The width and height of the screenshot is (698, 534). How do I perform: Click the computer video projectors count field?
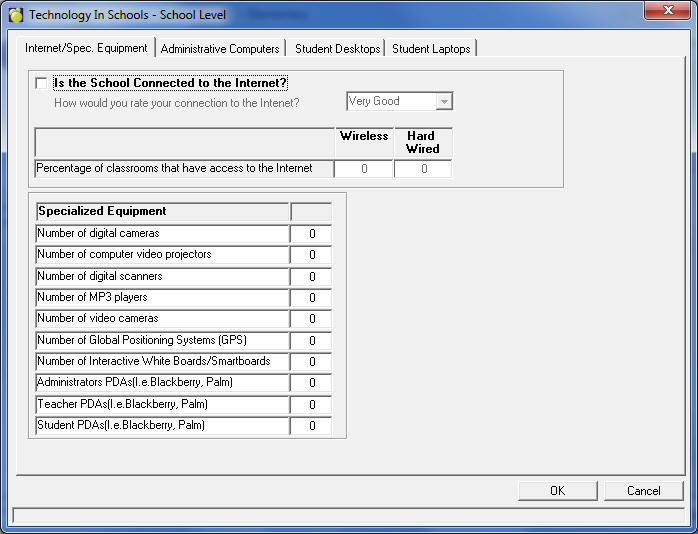tap(311, 255)
